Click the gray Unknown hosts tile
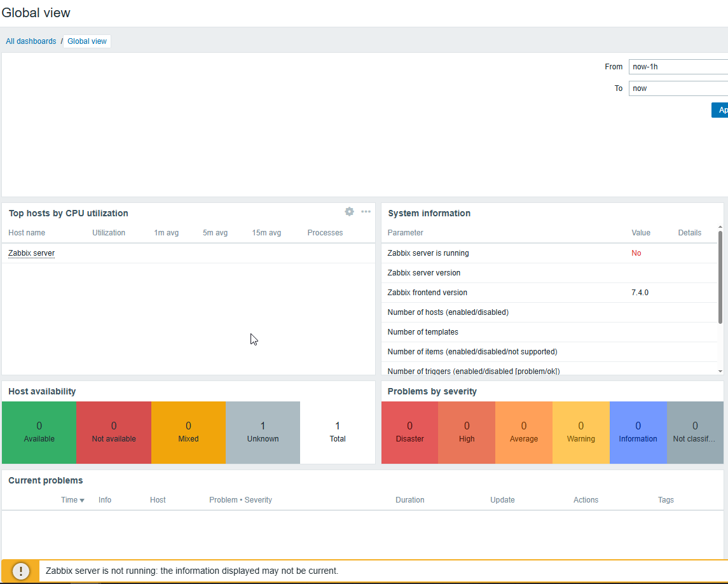This screenshot has height=584, width=728. point(263,433)
